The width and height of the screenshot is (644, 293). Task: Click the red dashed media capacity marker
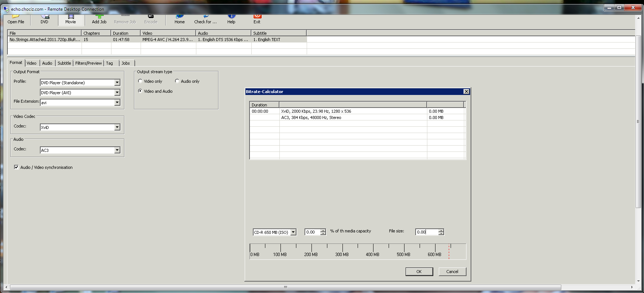449,252
